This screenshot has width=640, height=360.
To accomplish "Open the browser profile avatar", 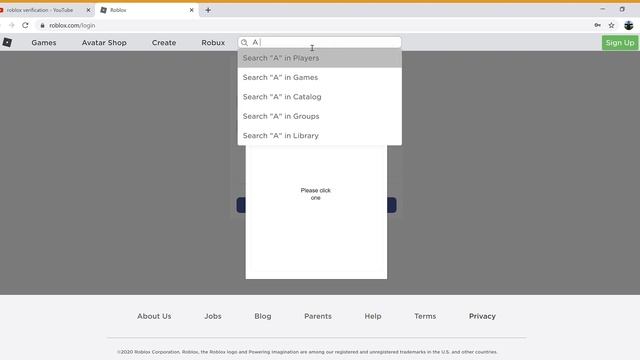I will click(629, 25).
